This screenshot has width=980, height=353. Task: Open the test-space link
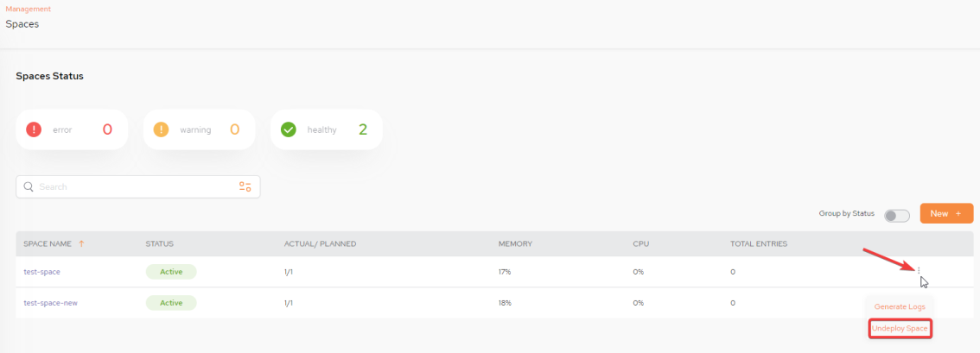[41, 272]
